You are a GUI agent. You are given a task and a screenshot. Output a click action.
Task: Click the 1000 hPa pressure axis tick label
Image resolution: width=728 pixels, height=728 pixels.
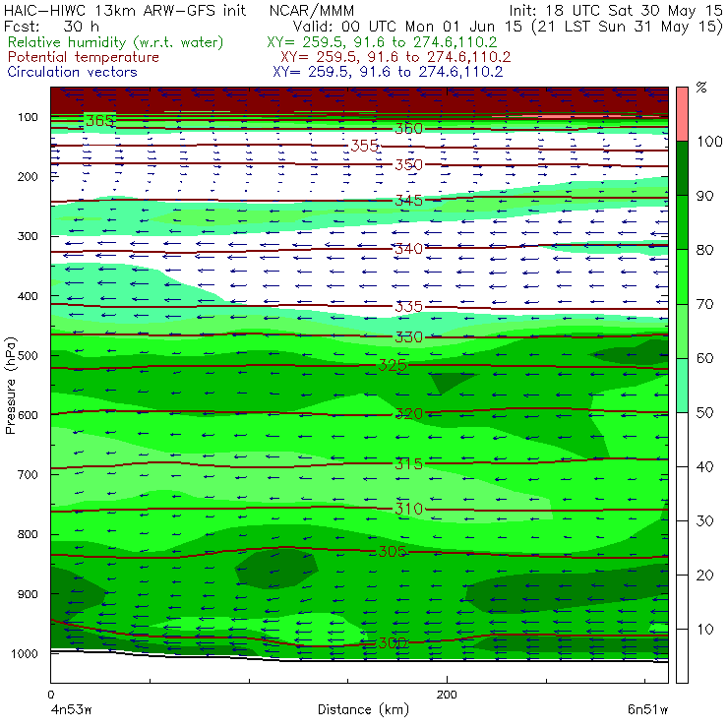click(x=25, y=653)
